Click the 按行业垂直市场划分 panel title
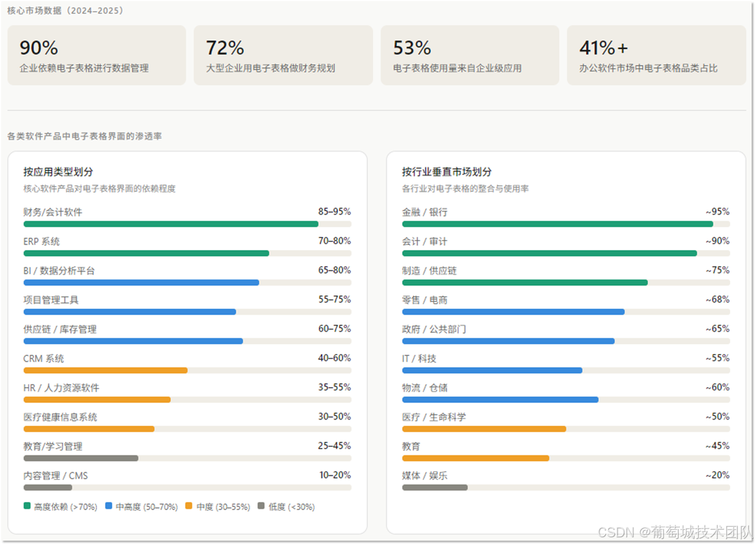 (447, 172)
